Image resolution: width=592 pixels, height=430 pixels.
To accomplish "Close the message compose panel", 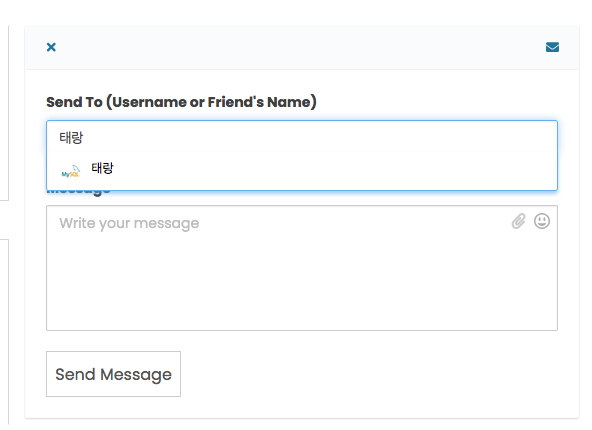I will [51, 47].
